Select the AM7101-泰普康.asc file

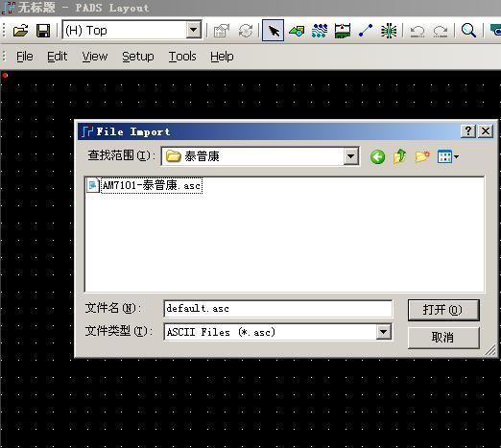click(145, 185)
